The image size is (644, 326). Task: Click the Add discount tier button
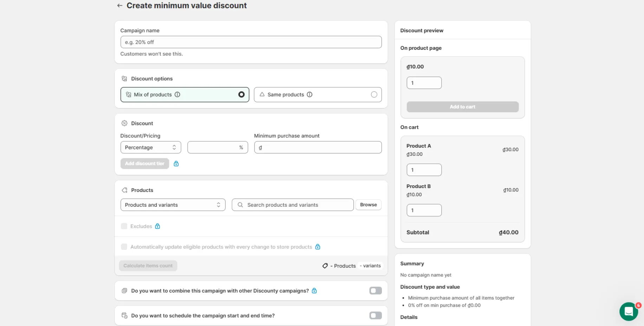coord(145,164)
